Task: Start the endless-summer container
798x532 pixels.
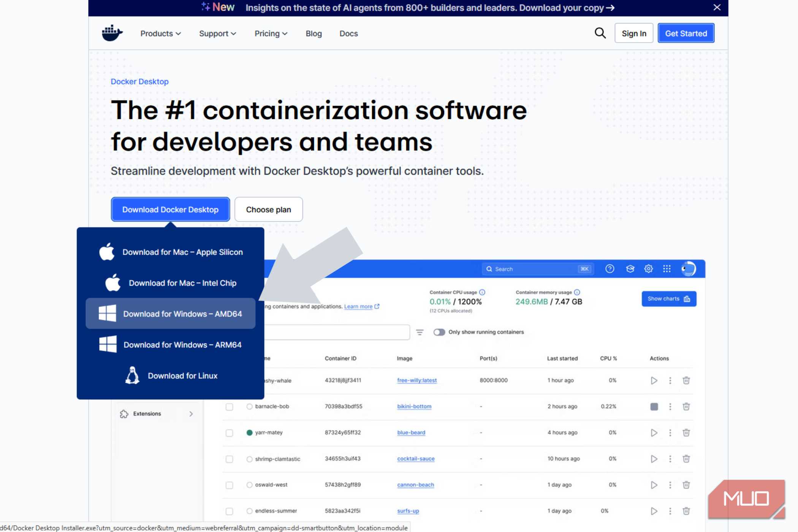Action: point(654,511)
